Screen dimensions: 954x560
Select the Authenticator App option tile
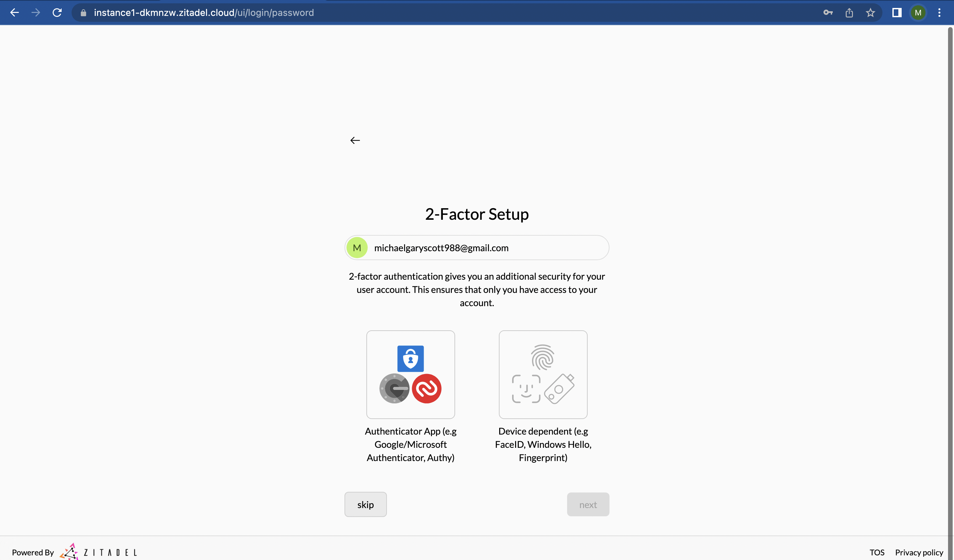point(410,374)
